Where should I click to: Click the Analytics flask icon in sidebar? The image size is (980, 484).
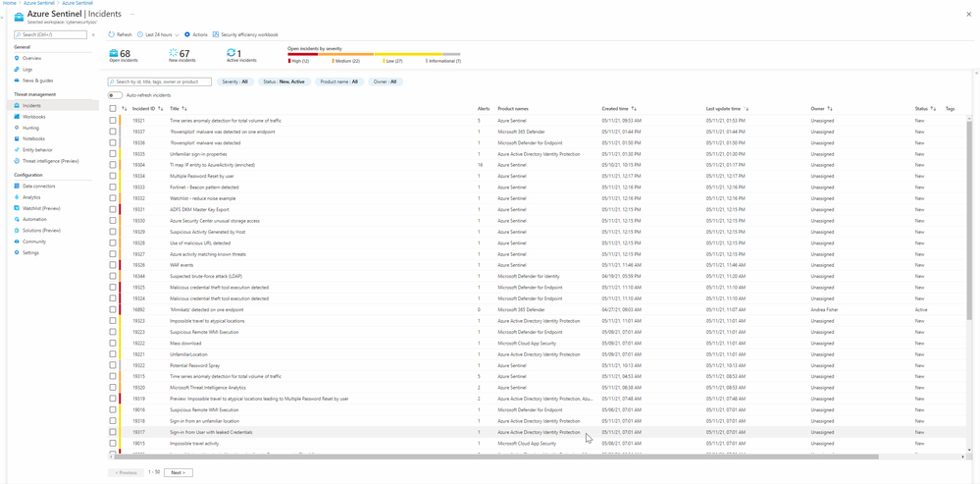coord(17,197)
